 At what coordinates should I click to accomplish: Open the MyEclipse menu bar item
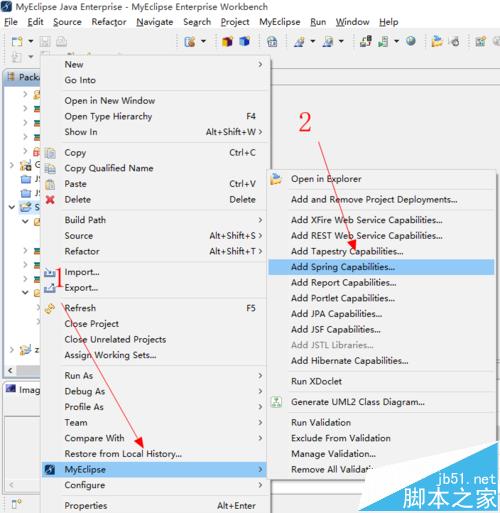point(280,22)
